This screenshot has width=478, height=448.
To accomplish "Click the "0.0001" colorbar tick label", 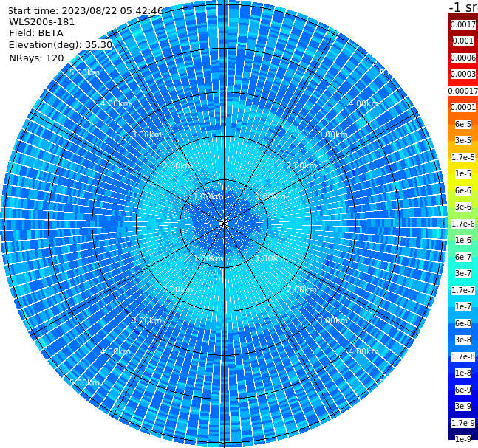I will pos(463,107).
